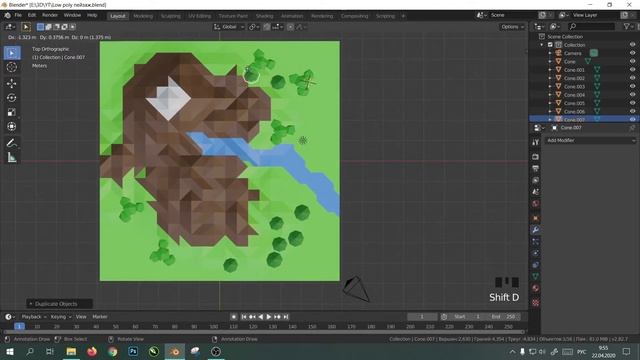Open the Material properties tab
640x360 pixels.
click(x=536, y=288)
